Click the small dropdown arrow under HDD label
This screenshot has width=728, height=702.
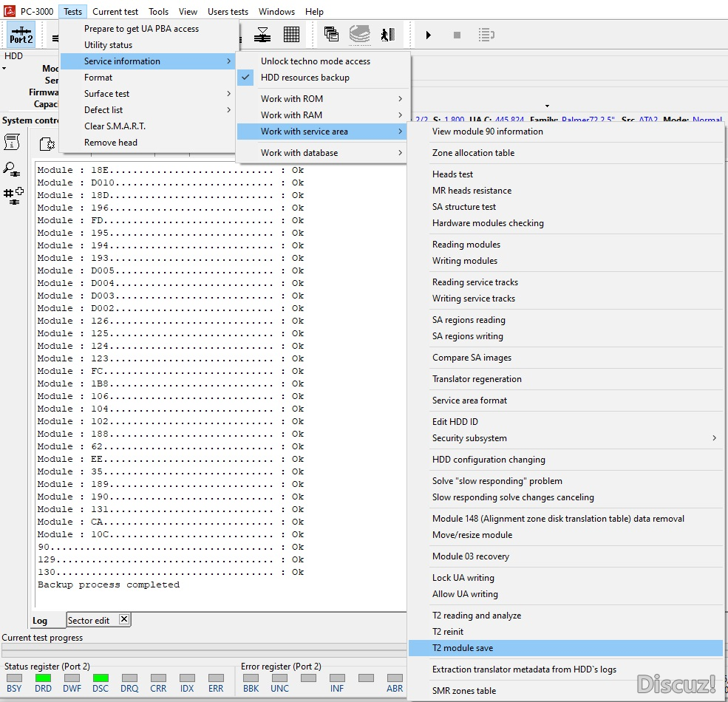pyautogui.click(x=4, y=69)
